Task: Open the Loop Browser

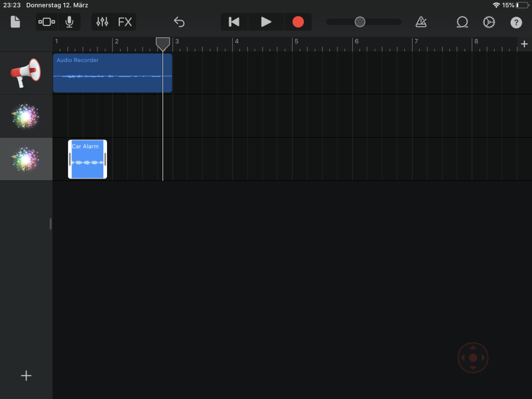Action: (x=462, y=22)
